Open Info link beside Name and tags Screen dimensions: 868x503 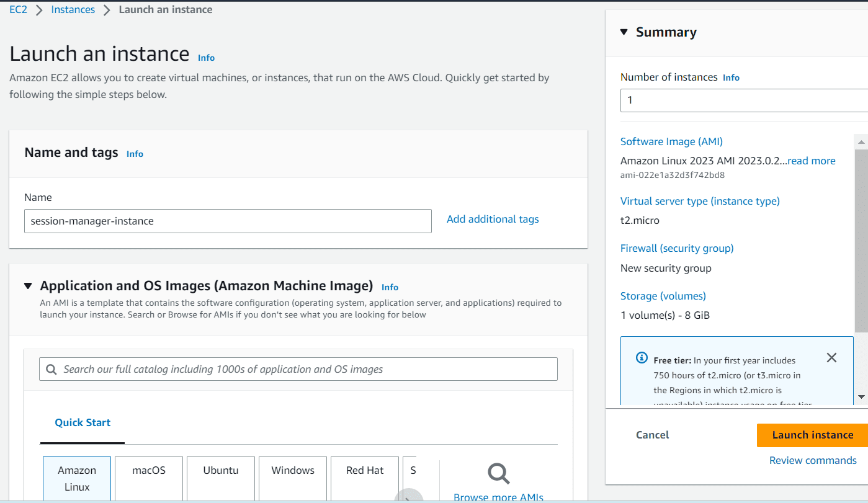tap(135, 154)
